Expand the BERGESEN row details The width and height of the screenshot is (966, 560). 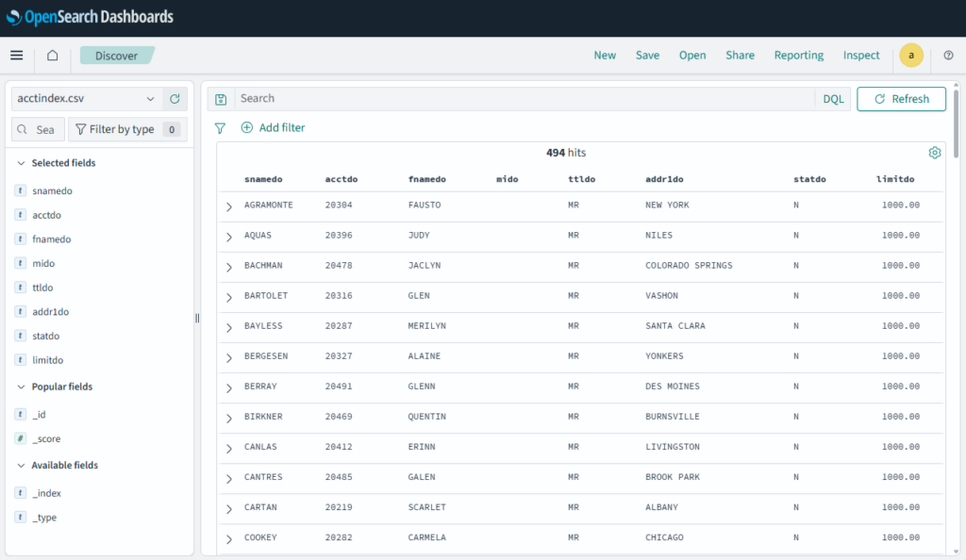[x=229, y=357]
